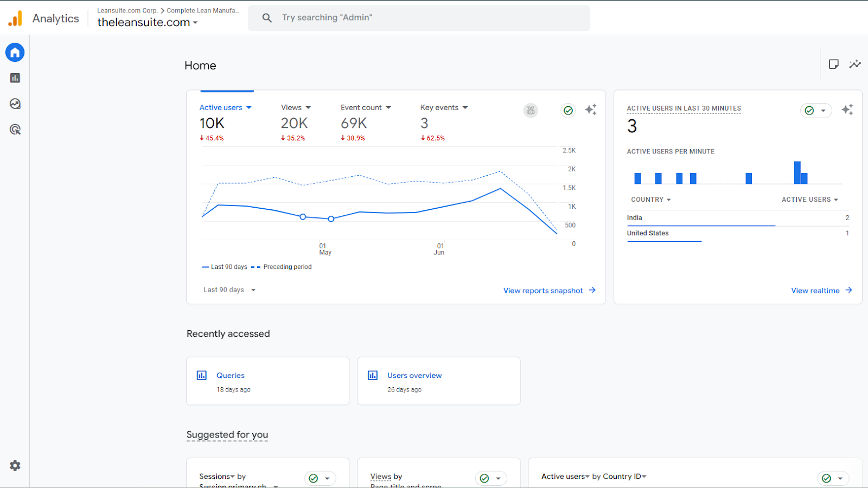The height and width of the screenshot is (488, 868).
Task: Click arrow beside View reports snapshot
Action: pyautogui.click(x=592, y=290)
